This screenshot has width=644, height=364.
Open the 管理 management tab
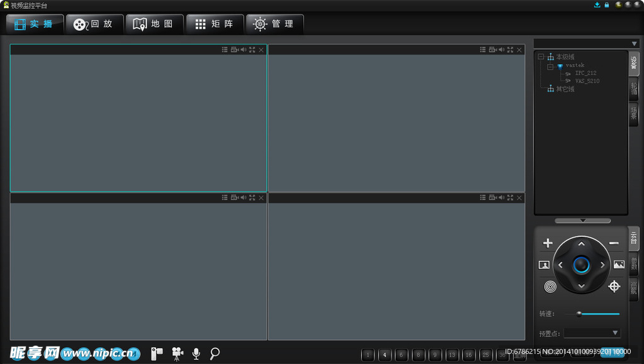(275, 25)
